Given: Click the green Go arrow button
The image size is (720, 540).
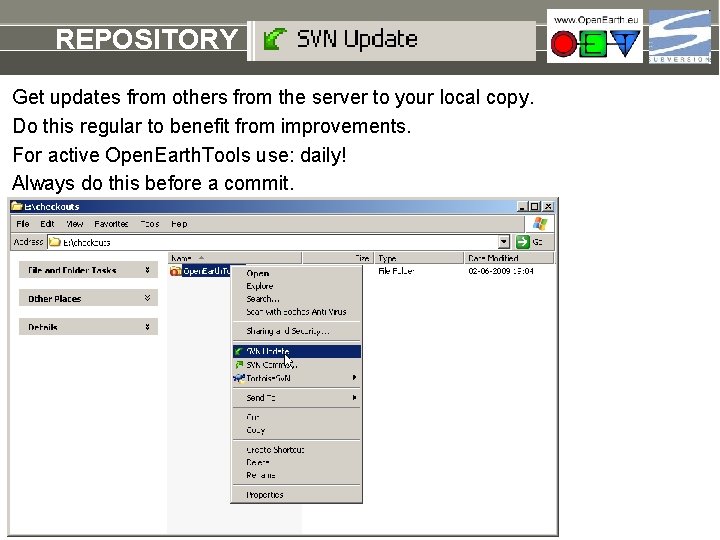Looking at the screenshot, I should [x=523, y=242].
